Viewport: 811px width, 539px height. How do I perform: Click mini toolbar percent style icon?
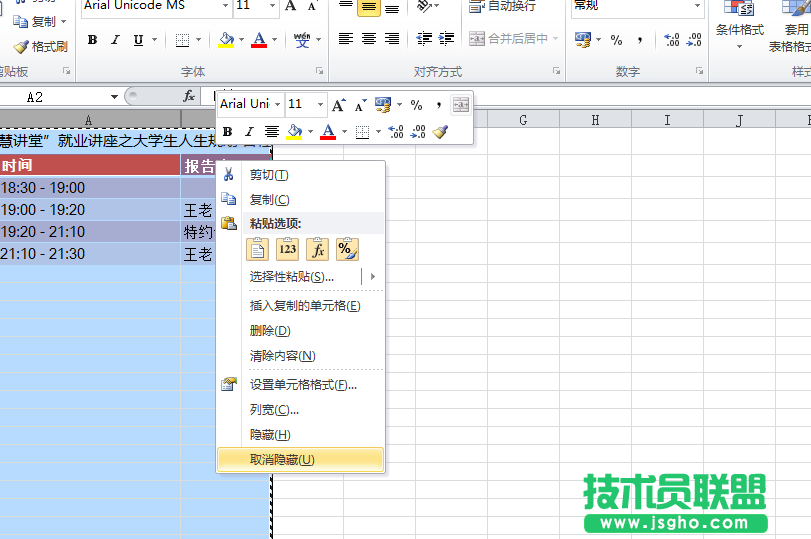pos(416,105)
